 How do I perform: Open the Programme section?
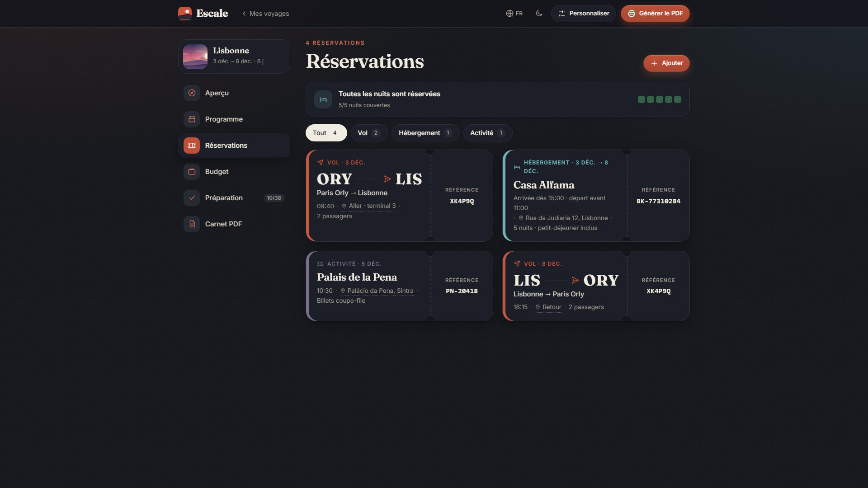(x=234, y=119)
